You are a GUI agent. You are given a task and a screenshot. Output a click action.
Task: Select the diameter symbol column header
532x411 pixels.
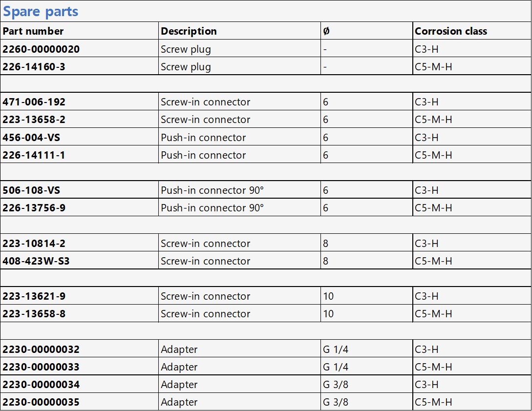click(326, 31)
